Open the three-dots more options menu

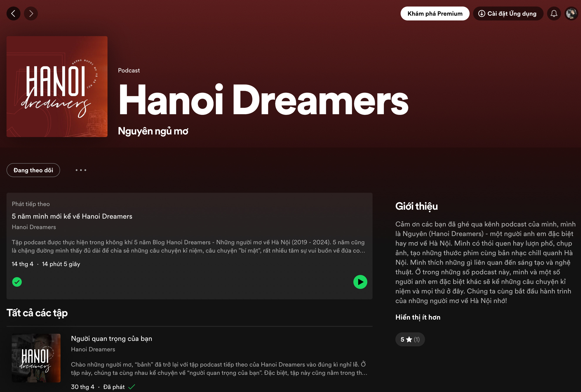pos(81,170)
